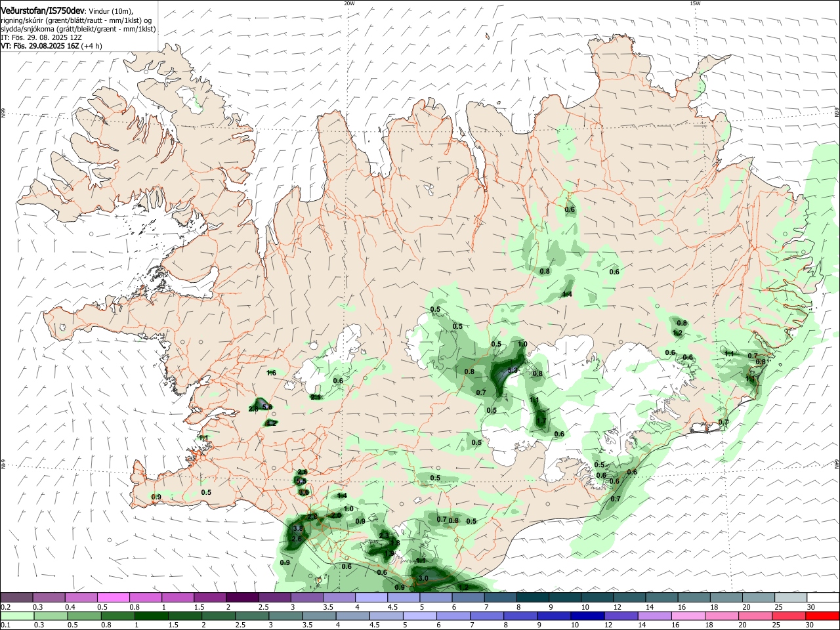Click the 3.6 precipitation value on the map

(x=304, y=492)
